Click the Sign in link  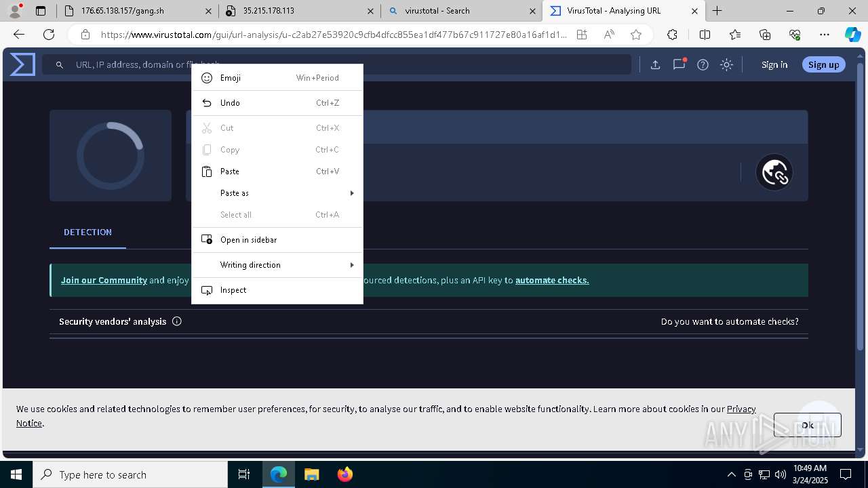tap(774, 64)
